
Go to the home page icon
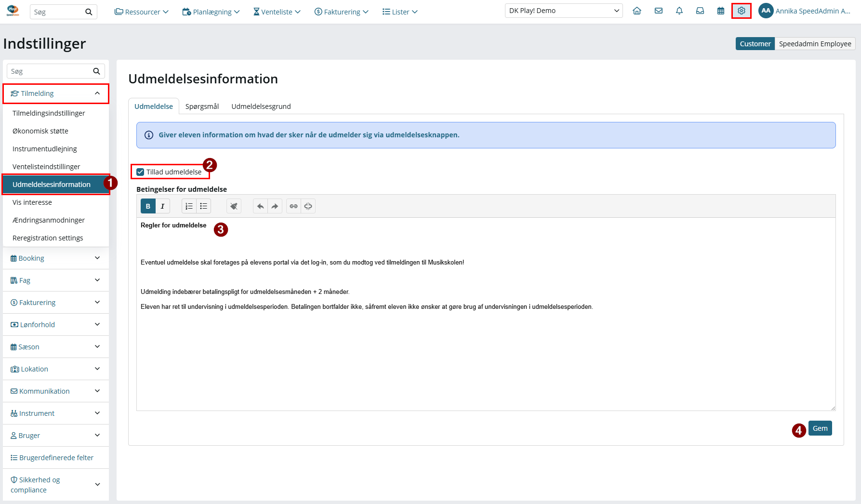point(637,11)
